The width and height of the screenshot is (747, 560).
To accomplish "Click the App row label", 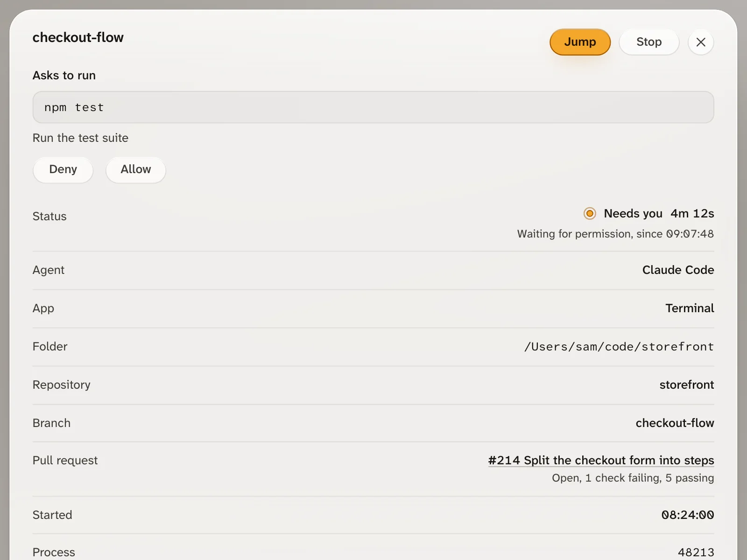I will (43, 308).
